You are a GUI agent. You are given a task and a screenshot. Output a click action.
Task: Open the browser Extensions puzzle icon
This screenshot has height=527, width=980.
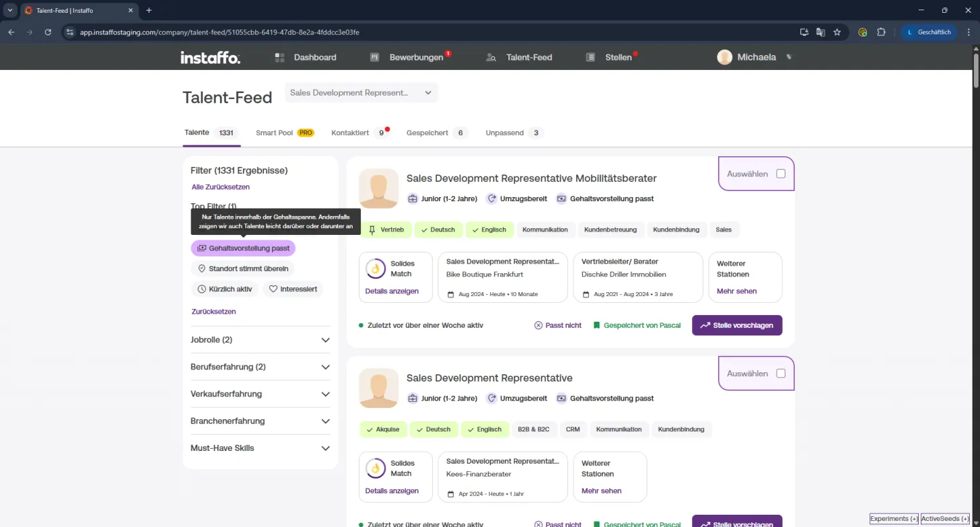click(x=881, y=32)
